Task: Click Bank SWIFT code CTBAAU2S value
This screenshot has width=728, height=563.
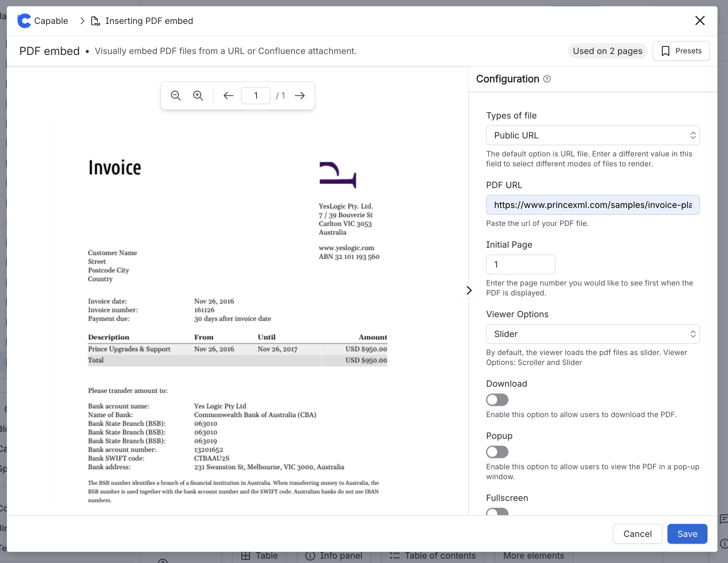Action: 211,458
